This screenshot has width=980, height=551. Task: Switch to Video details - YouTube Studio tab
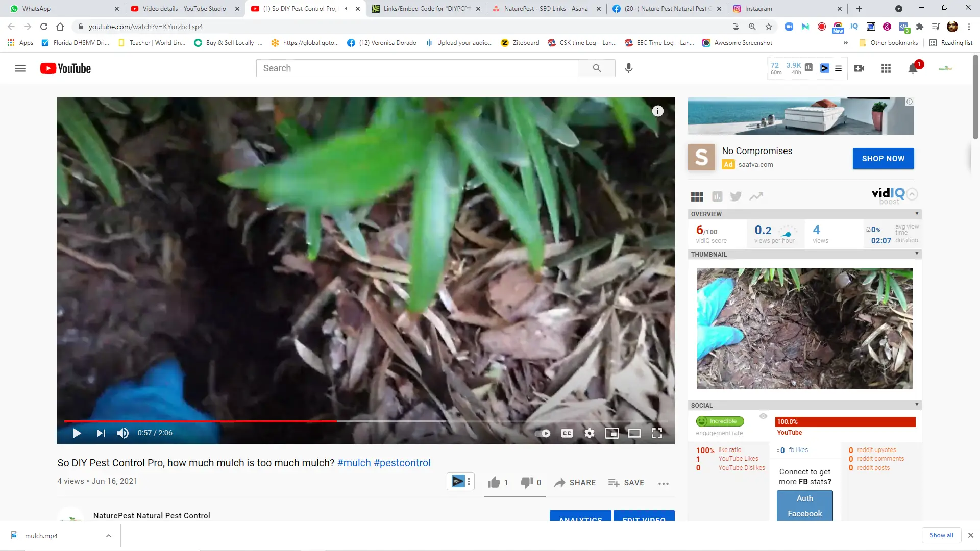pyautogui.click(x=185, y=9)
